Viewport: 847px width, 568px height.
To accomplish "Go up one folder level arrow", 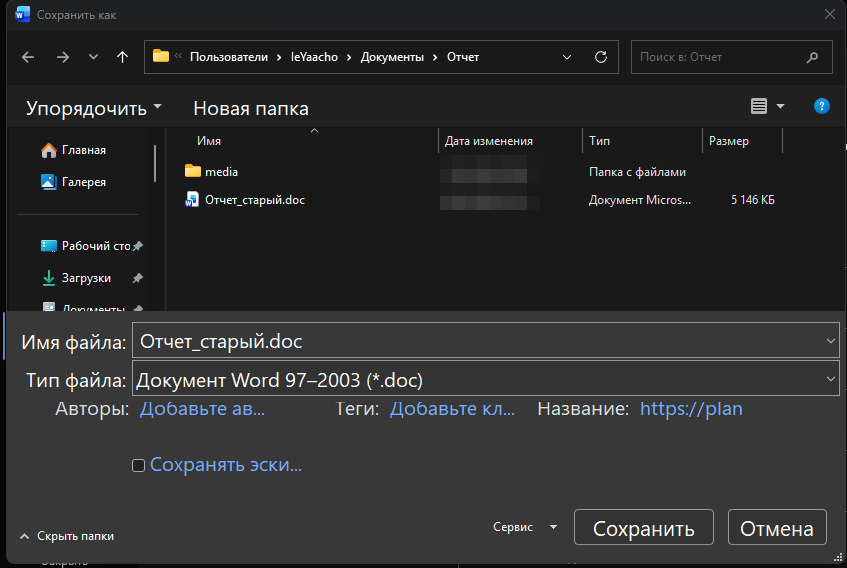I will pyautogui.click(x=123, y=57).
